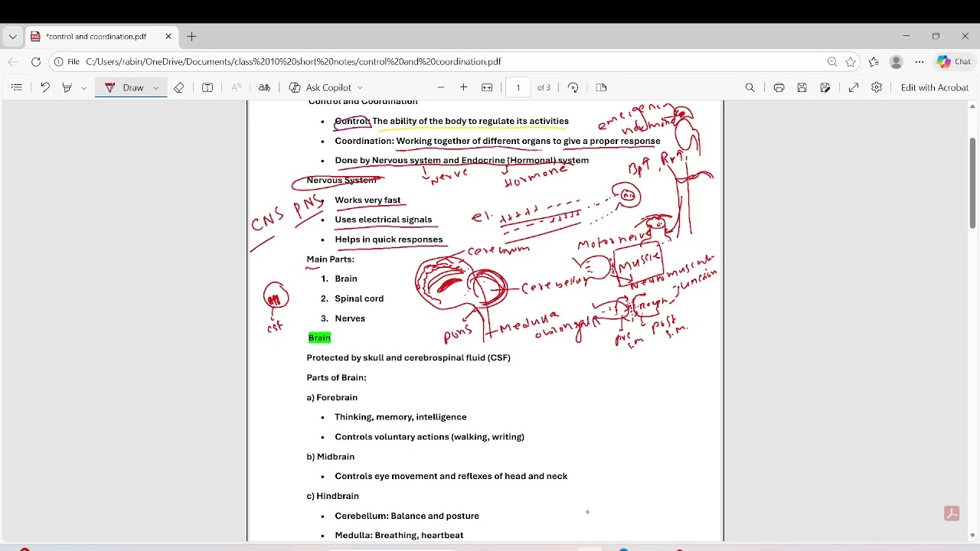Open the Draw pen options dropdown
980x551 pixels.
click(x=155, y=88)
